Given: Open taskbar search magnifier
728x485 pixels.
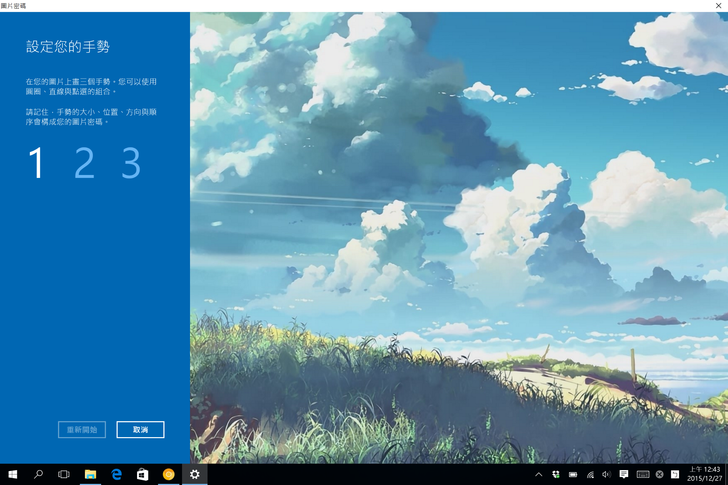Looking at the screenshot, I should (39, 474).
